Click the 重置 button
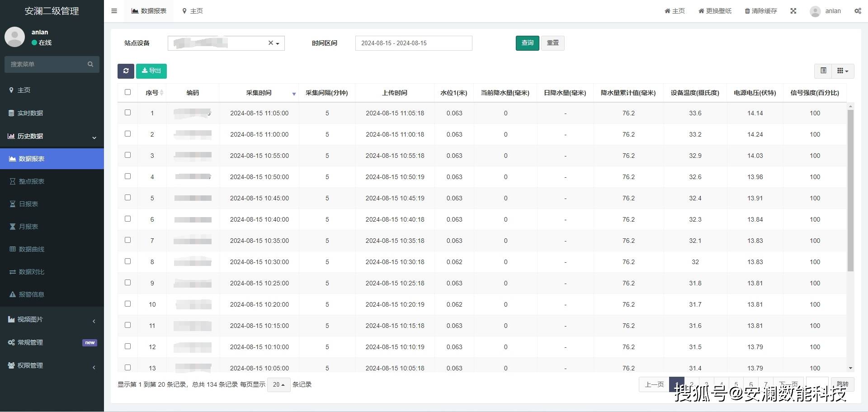Viewport: 868px width, 412px height. [x=553, y=43]
